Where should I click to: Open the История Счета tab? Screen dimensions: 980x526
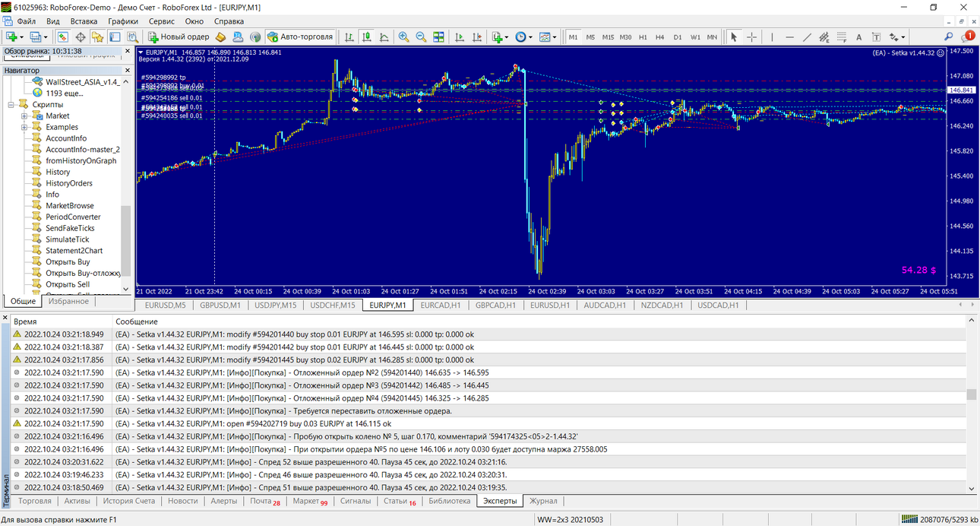[129, 501]
